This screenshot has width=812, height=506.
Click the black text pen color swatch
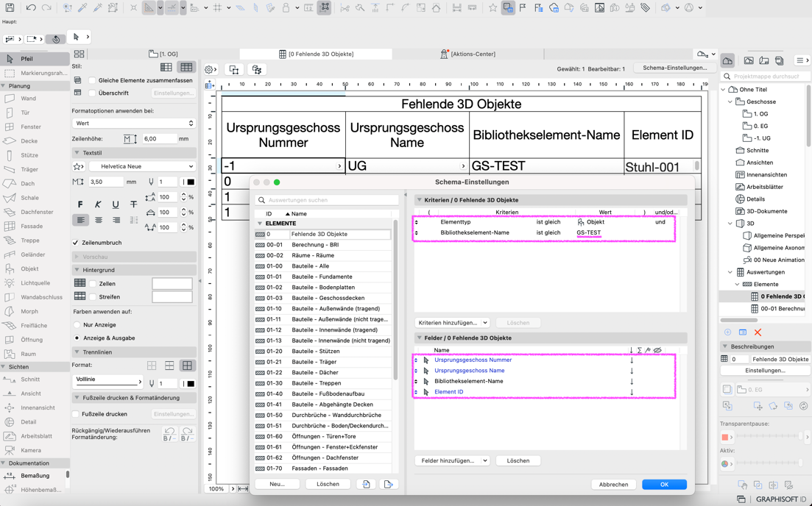click(191, 182)
